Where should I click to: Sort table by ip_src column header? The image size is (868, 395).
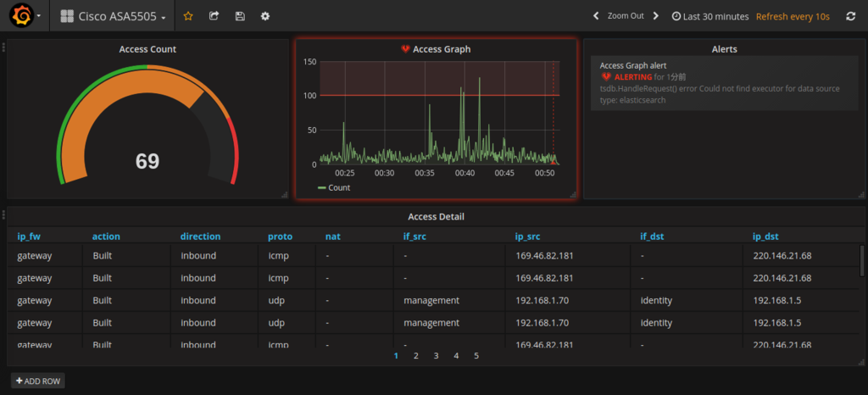[x=527, y=236]
